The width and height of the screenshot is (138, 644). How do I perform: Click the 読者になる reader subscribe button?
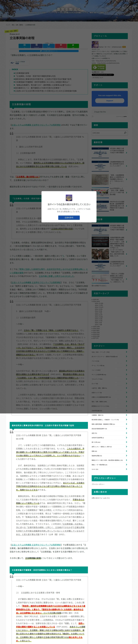tap(96, 72)
